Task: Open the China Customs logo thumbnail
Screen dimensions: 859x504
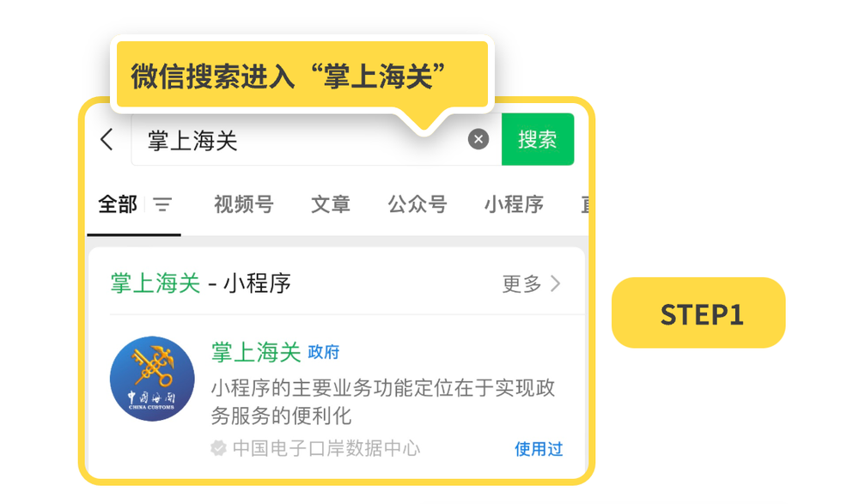Action: [x=152, y=380]
